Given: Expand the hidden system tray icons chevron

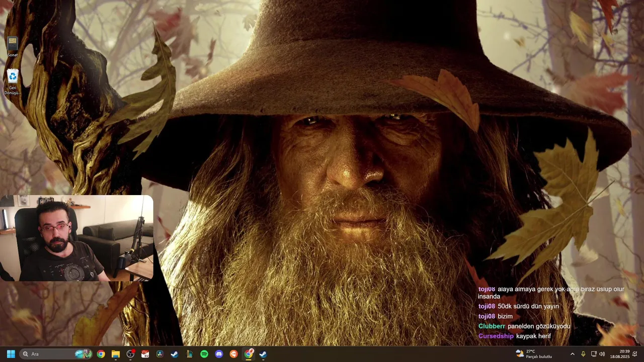Looking at the screenshot, I should coord(572,354).
